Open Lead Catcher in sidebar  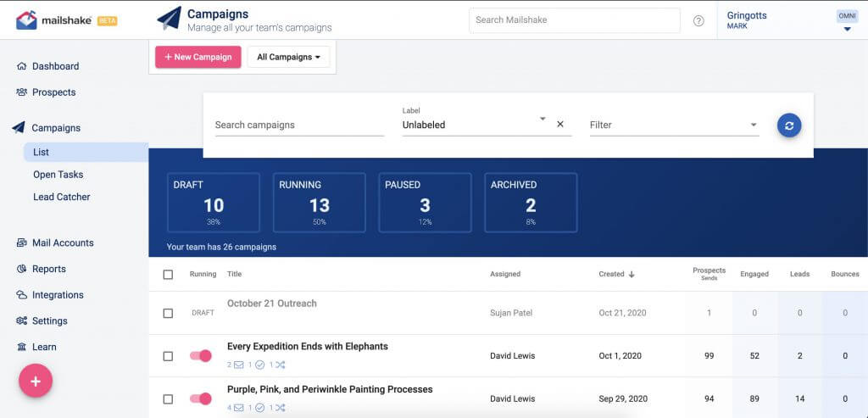pos(61,197)
